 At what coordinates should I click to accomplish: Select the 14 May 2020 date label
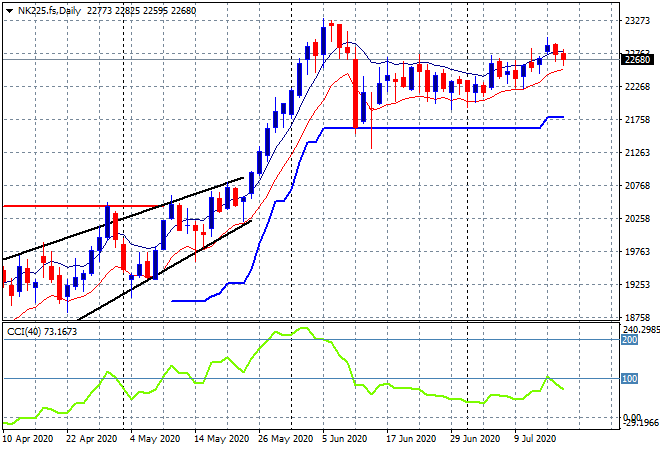(221, 439)
